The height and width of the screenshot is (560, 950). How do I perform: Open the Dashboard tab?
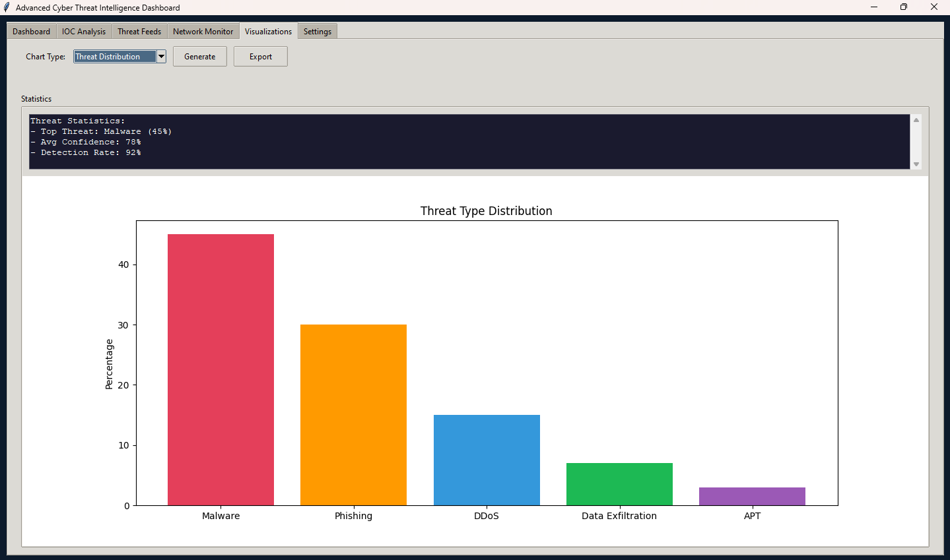pyautogui.click(x=31, y=32)
